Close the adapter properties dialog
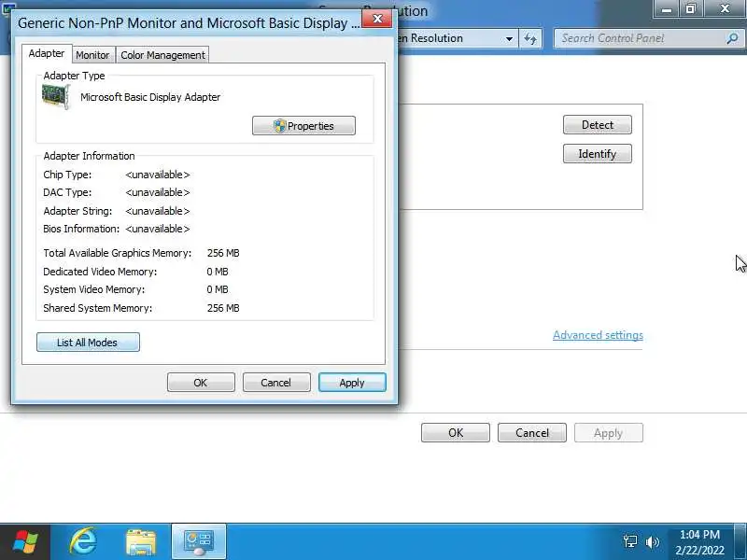The height and width of the screenshot is (560, 747). click(x=377, y=19)
